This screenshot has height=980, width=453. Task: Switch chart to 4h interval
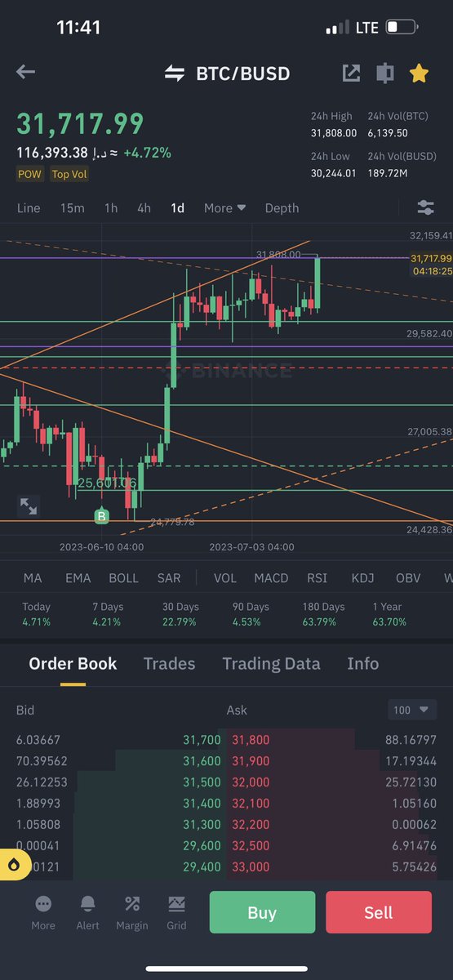coord(144,208)
